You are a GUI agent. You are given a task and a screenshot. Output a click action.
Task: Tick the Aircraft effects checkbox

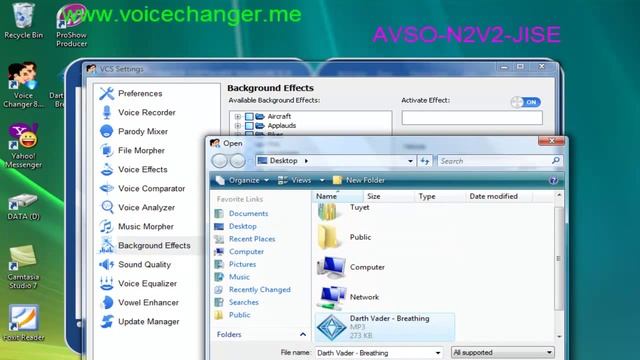(x=249, y=116)
